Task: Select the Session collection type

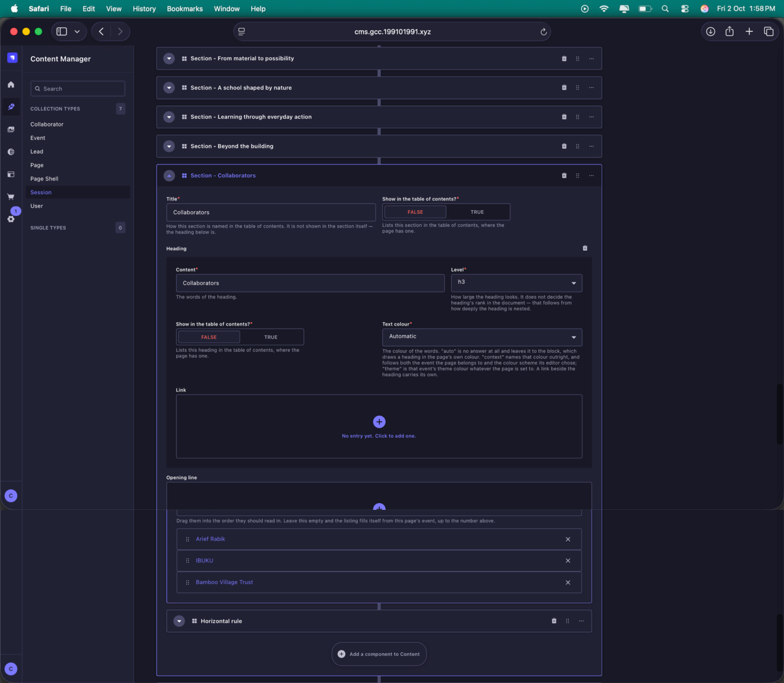Action: 78,192
